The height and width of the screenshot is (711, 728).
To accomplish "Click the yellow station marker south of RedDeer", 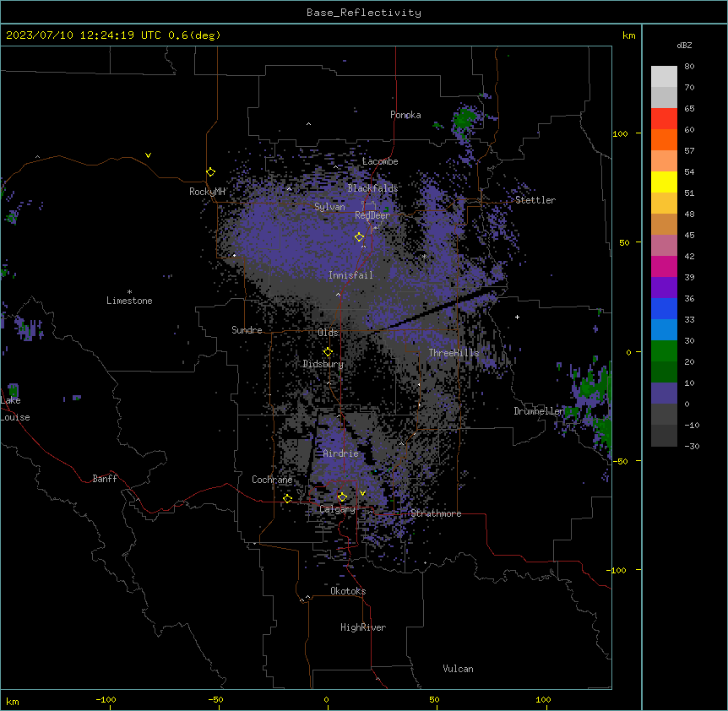I will [x=359, y=236].
